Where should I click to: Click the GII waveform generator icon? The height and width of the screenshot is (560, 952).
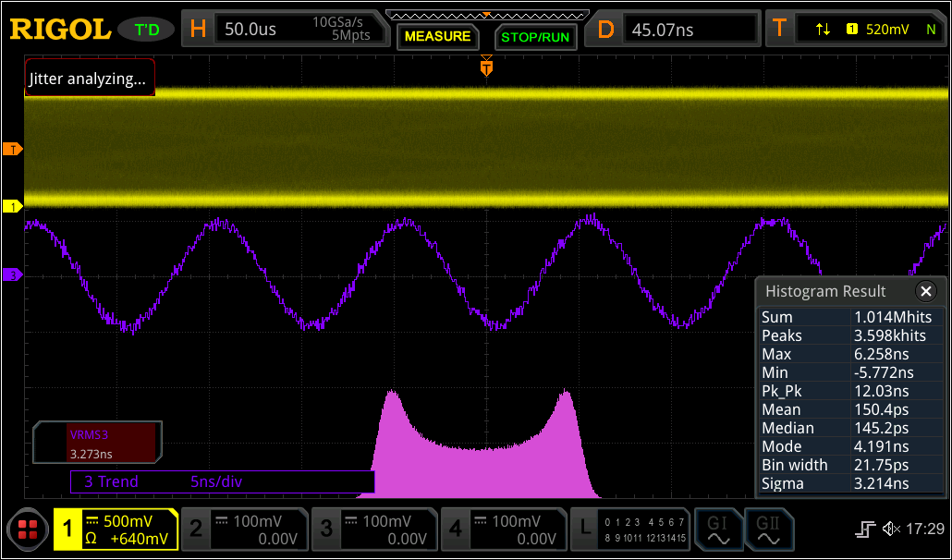[x=770, y=529]
